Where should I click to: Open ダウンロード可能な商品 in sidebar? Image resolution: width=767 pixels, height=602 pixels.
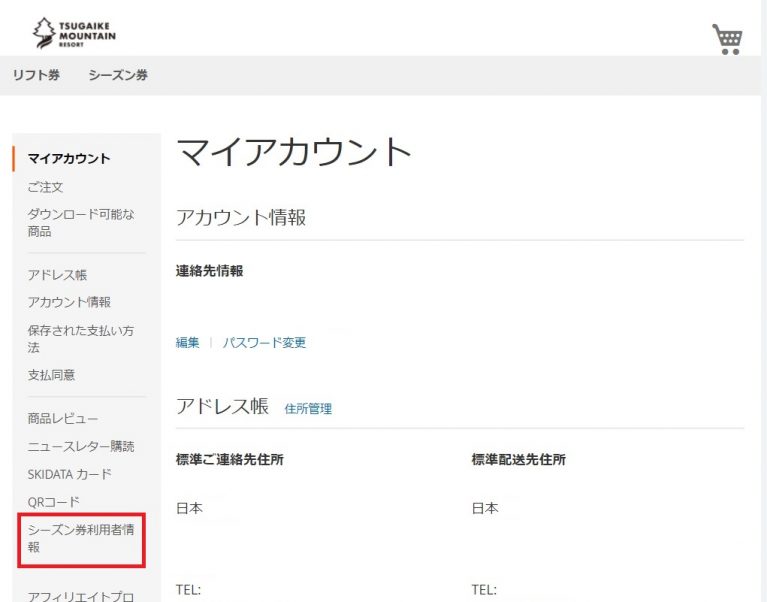(81, 222)
